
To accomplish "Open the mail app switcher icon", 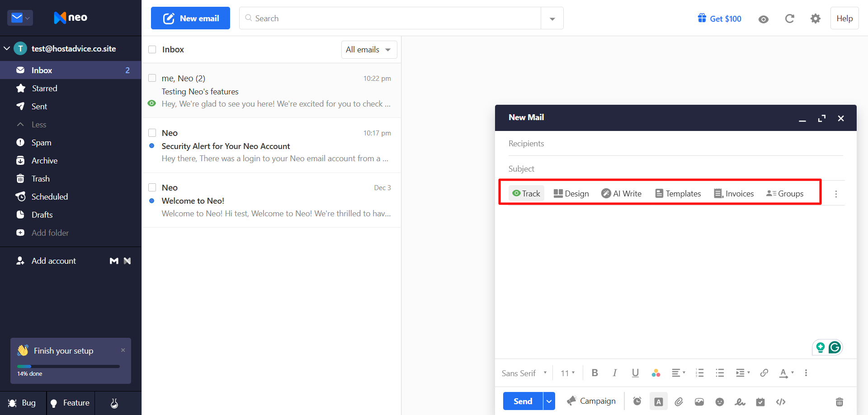I will point(20,18).
